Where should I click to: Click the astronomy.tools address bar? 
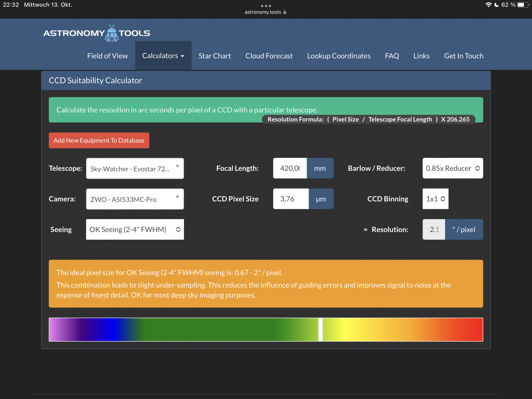pyautogui.click(x=265, y=12)
